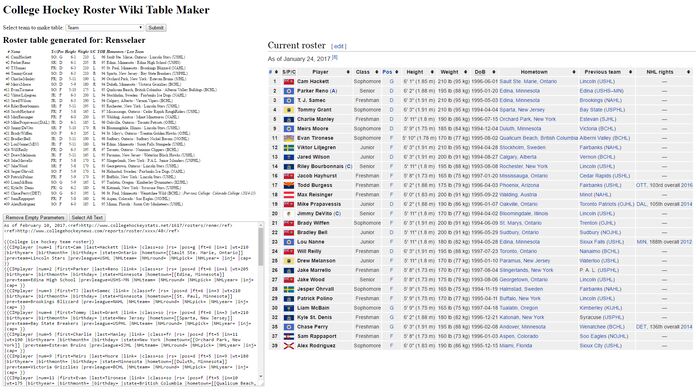Click the G position link for Cam Hackett
This screenshot has height=392, width=696.
pos(392,82)
